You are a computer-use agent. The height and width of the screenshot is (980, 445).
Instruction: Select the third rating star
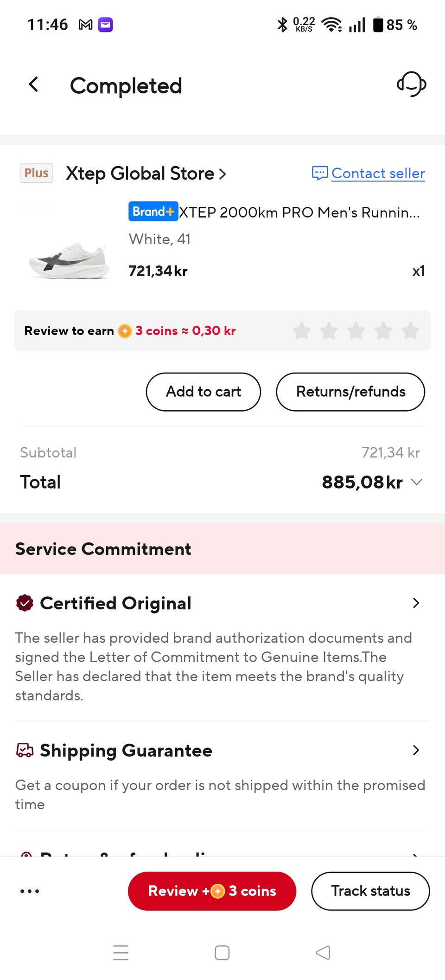pos(356,331)
